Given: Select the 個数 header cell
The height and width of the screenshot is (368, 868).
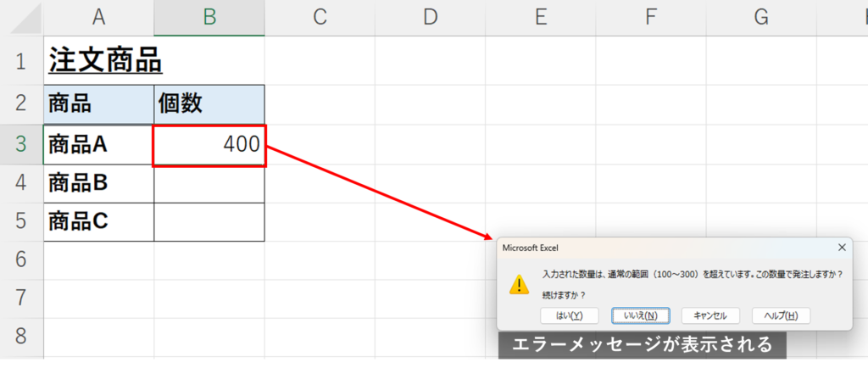Looking at the screenshot, I should [209, 104].
